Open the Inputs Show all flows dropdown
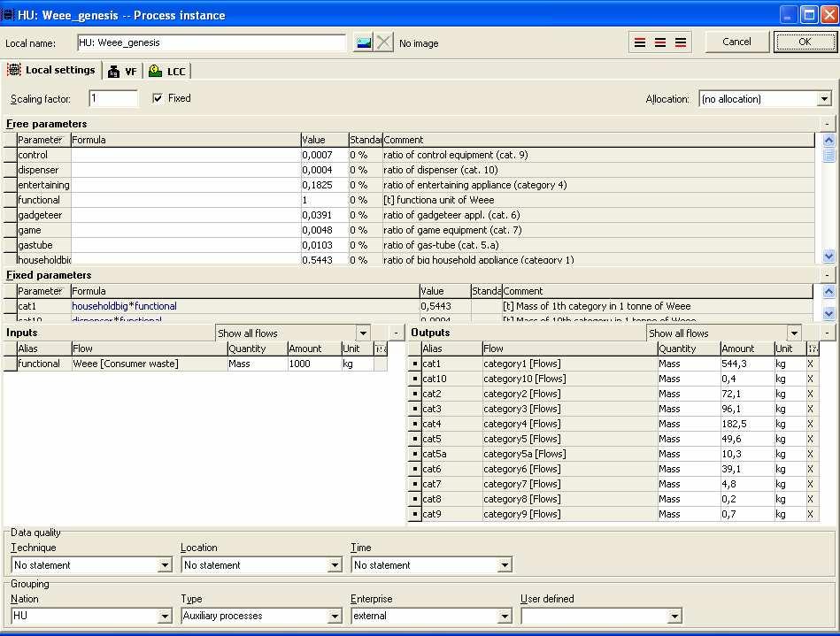 (x=363, y=333)
